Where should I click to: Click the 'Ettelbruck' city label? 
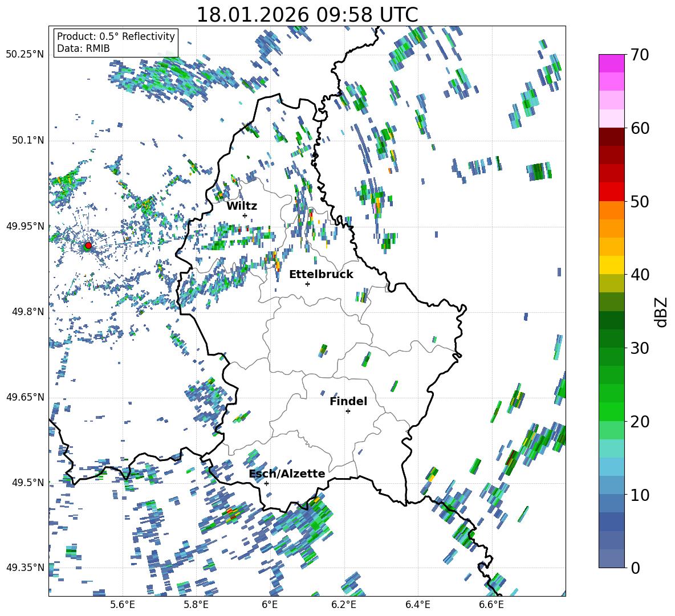pyautogui.click(x=321, y=275)
